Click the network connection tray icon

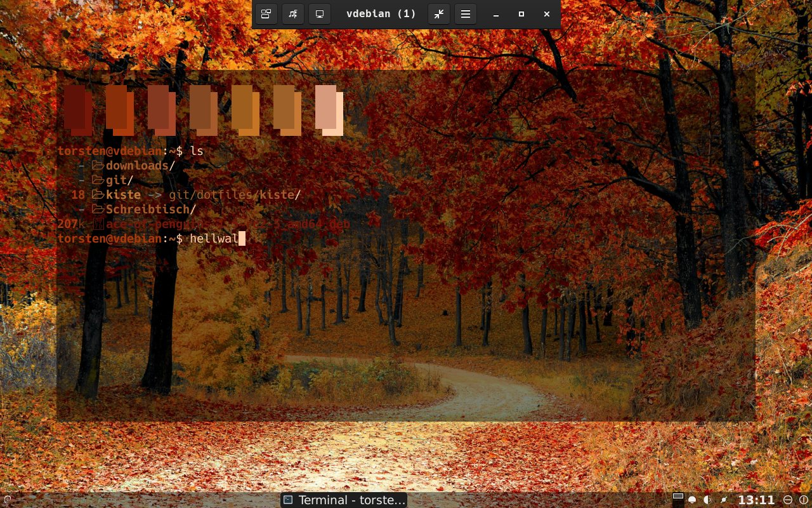[723, 500]
